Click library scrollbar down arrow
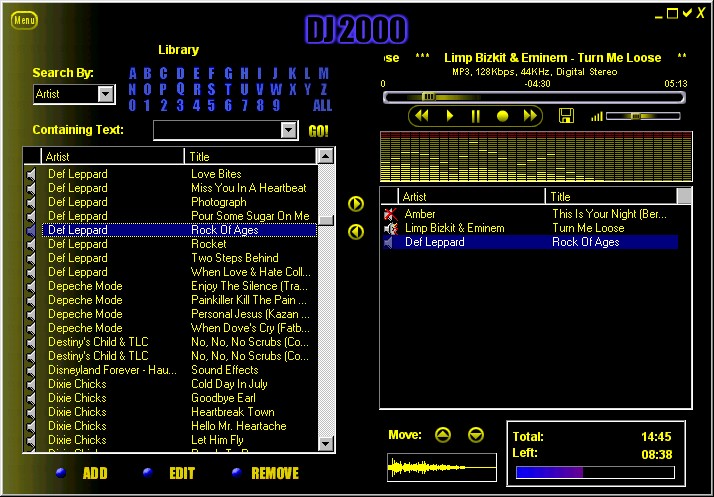This screenshot has width=714, height=497. [326, 443]
